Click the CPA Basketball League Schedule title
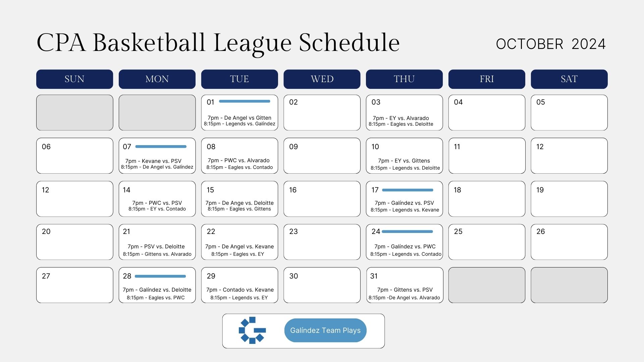 [218, 43]
